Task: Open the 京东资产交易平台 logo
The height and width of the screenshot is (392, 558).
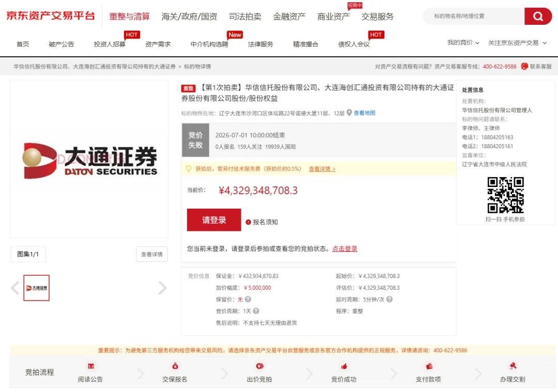Action: (51, 15)
